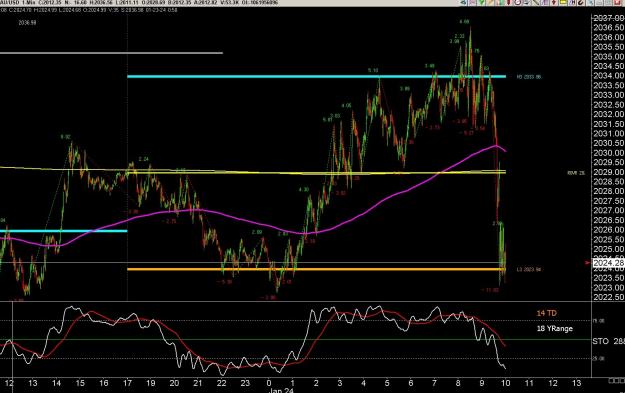Click hour 10 on the time axis
This screenshot has width=625, height=393.
pos(505,383)
